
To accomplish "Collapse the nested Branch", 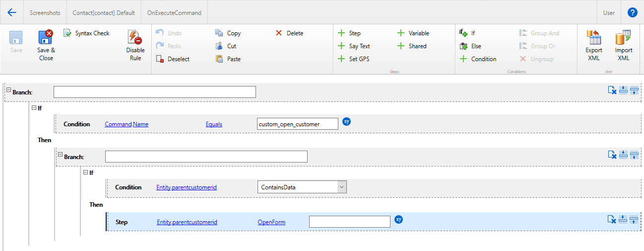I will [60, 155].
